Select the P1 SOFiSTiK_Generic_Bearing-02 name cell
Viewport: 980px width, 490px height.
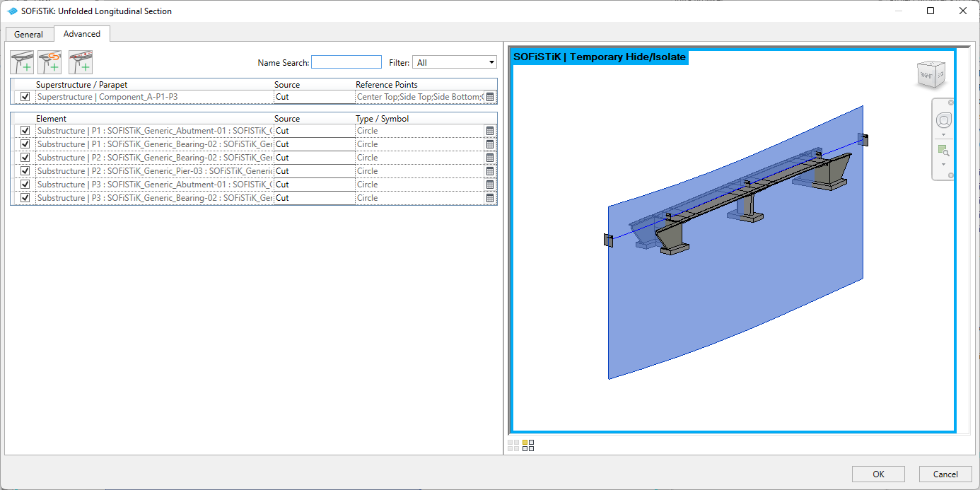coord(154,144)
